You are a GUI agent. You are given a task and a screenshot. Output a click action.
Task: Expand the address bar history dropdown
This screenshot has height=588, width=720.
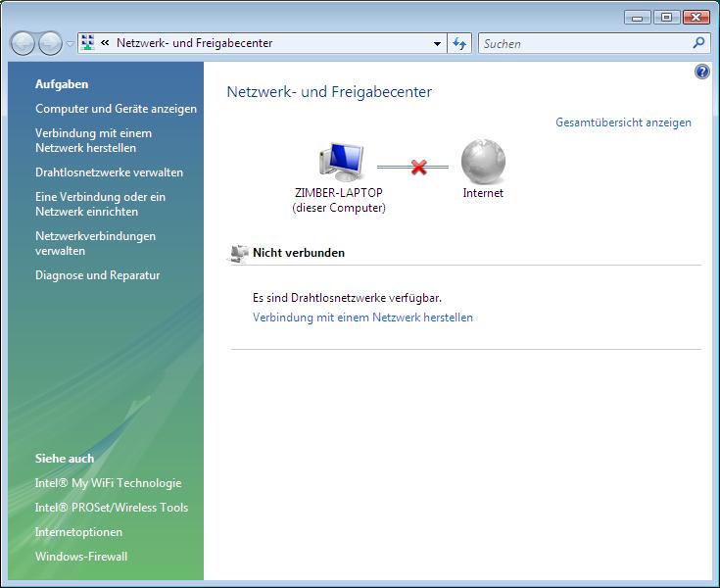pyautogui.click(x=437, y=44)
